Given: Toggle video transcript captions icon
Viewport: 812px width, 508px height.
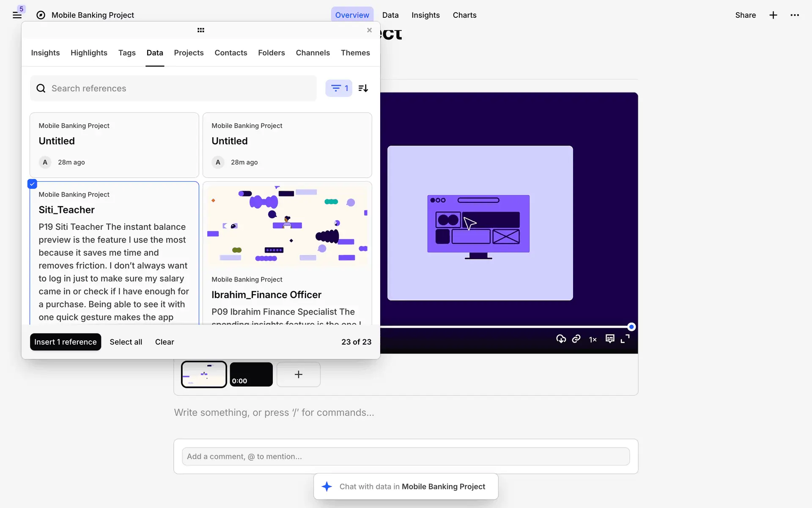Looking at the screenshot, I should coord(610,339).
